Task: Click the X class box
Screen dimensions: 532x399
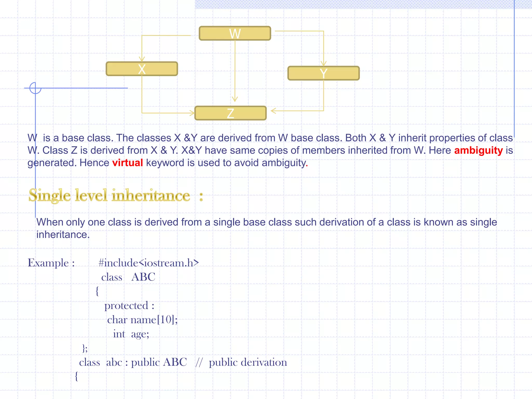Action: [x=142, y=69]
